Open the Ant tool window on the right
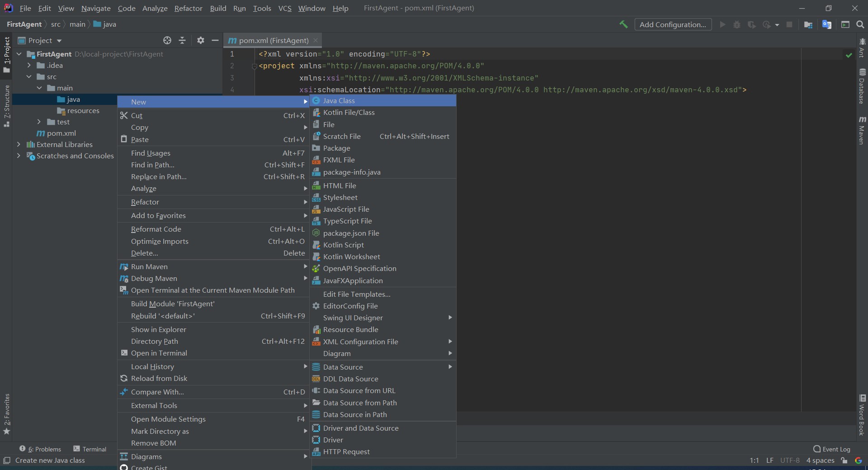 click(x=862, y=47)
